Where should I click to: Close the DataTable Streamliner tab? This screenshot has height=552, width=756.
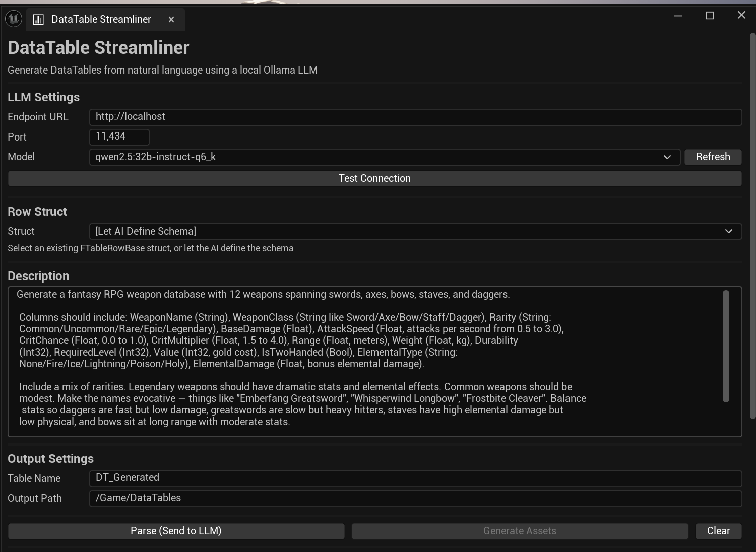coord(171,20)
